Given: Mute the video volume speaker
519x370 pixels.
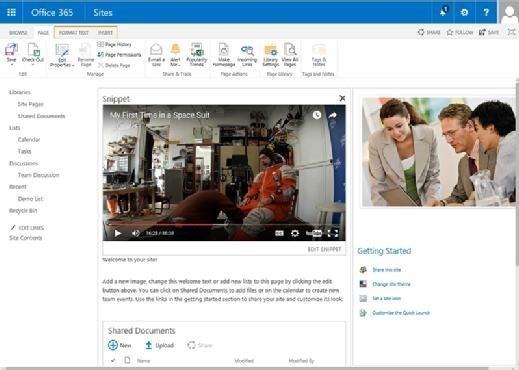Looking at the screenshot, I should [135, 233].
